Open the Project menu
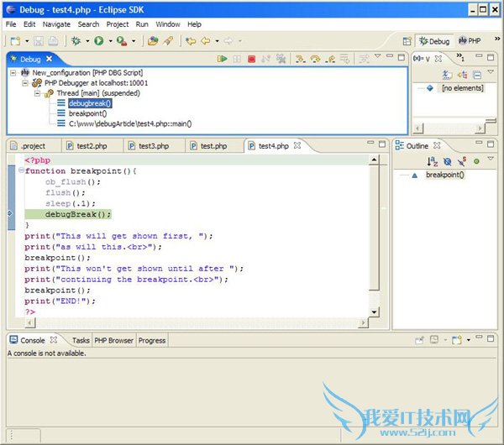Screen dimensions: 504x445 (x=118, y=24)
